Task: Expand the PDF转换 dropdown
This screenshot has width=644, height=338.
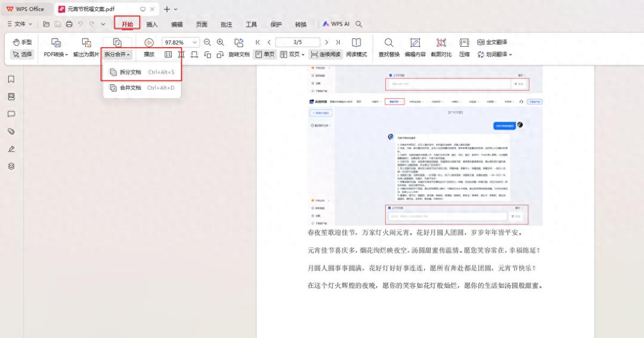Action: pos(56,54)
